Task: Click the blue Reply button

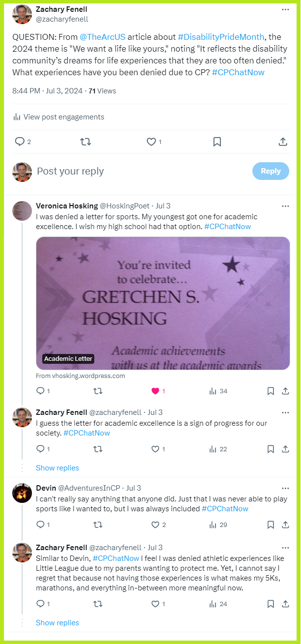Action: pos(271,171)
